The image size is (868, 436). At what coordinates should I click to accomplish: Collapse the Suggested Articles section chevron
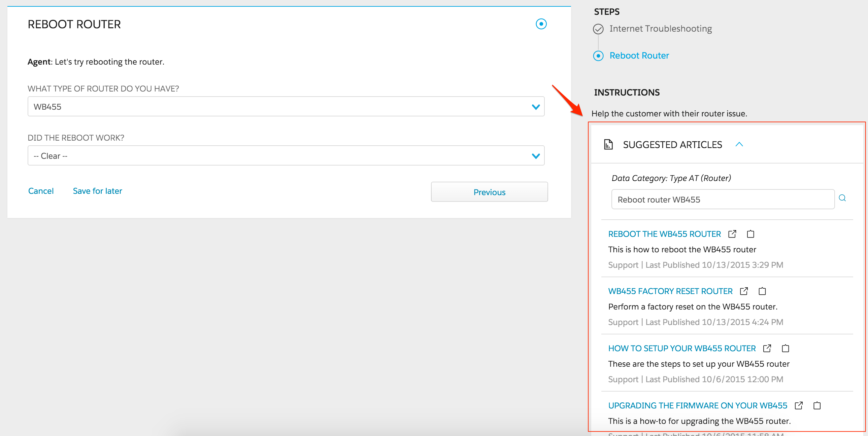pyautogui.click(x=739, y=144)
